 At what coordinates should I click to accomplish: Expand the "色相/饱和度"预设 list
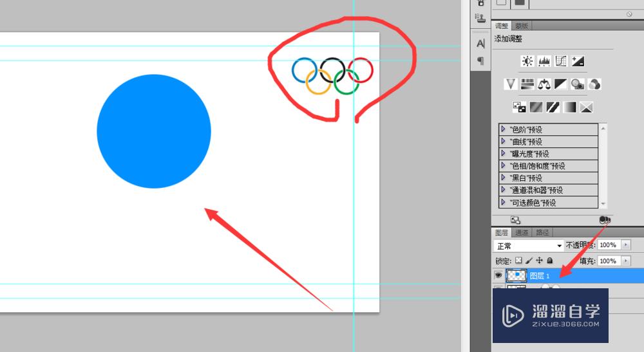[x=503, y=166]
